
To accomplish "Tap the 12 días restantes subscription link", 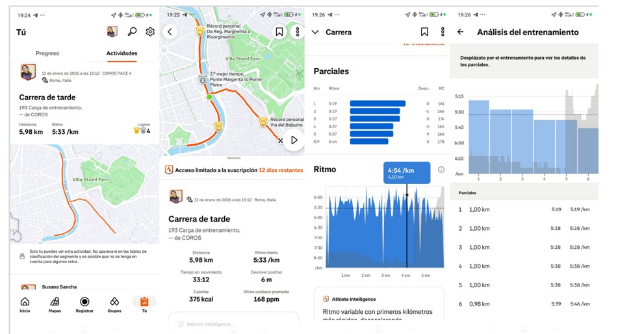I will [x=281, y=170].
